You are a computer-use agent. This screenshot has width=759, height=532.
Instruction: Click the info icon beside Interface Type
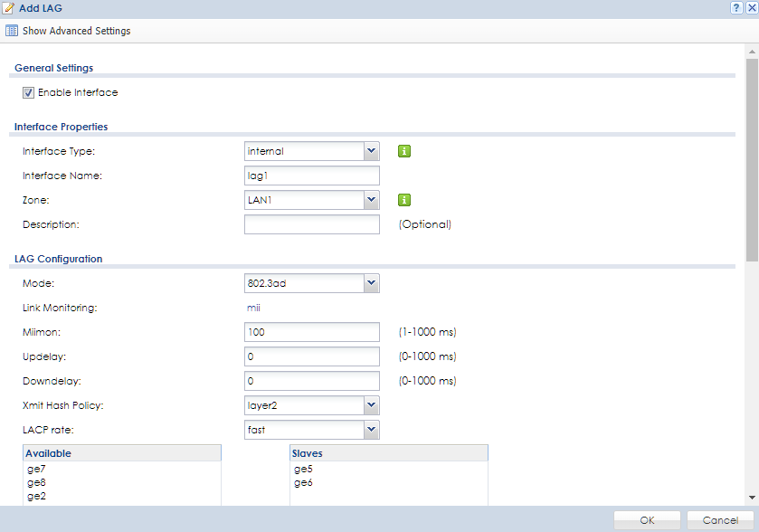coord(404,151)
